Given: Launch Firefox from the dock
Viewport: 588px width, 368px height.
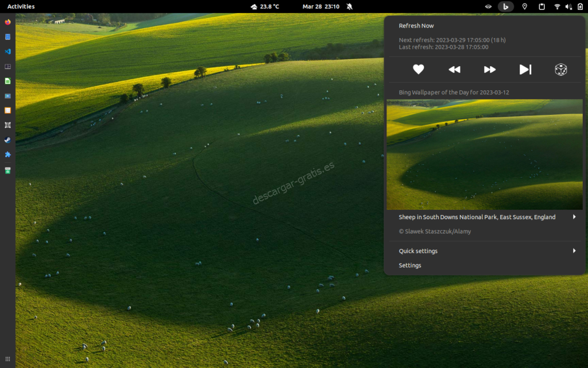Looking at the screenshot, I should 7,22.
